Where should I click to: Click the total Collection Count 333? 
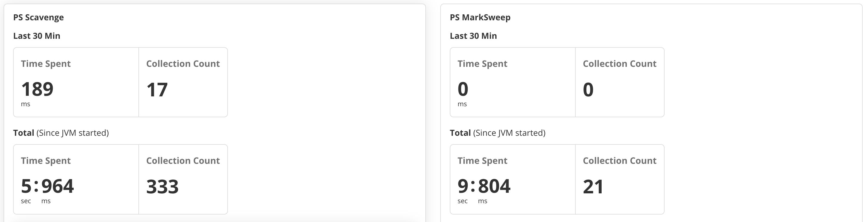tap(162, 186)
